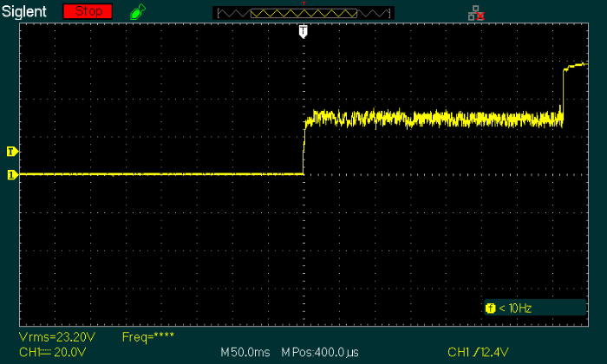Click the waveform memory overview bar
This screenshot has height=364, width=607.
pyautogui.click(x=303, y=14)
